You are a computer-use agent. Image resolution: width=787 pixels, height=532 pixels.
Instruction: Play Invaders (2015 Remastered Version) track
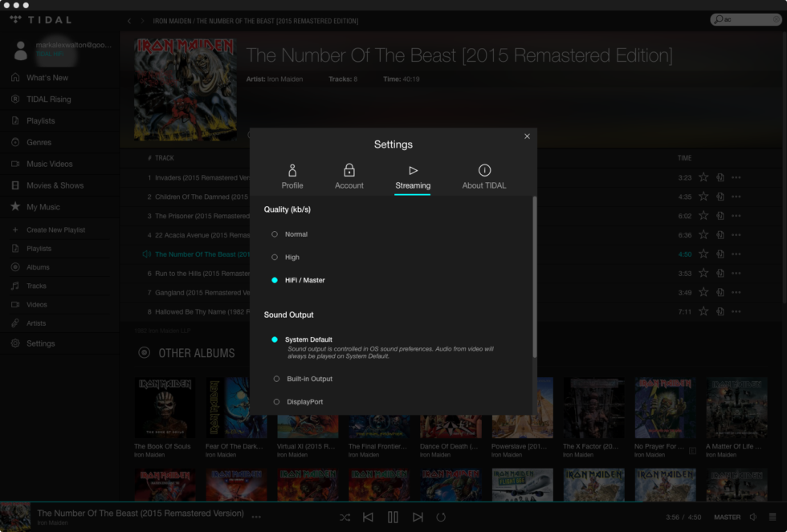tap(202, 177)
